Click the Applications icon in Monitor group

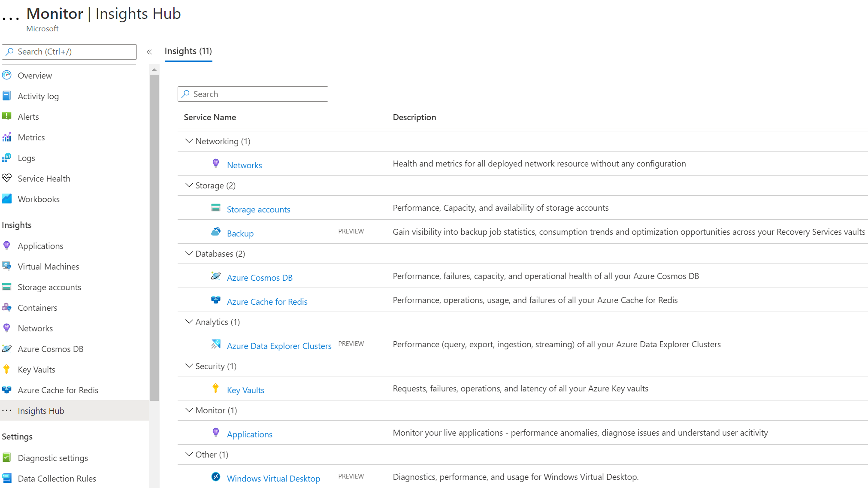click(x=216, y=433)
